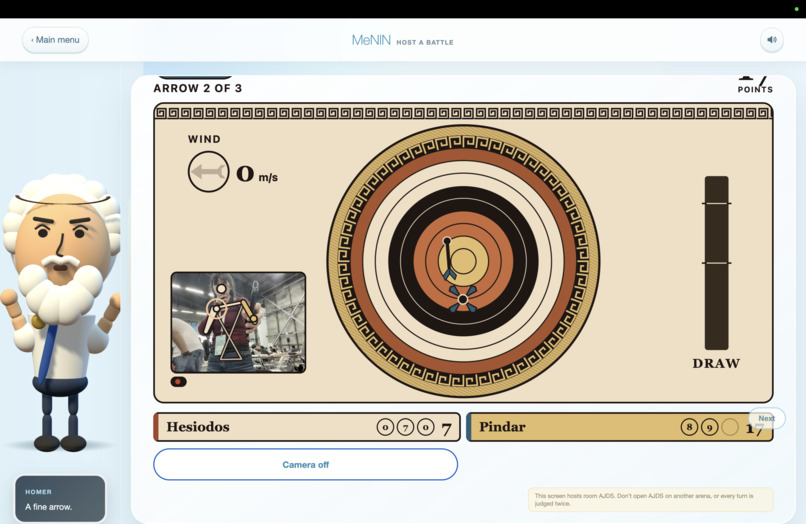Viewport: 806px width, 524px height.
Task: Click the Next button
Action: pos(766,419)
